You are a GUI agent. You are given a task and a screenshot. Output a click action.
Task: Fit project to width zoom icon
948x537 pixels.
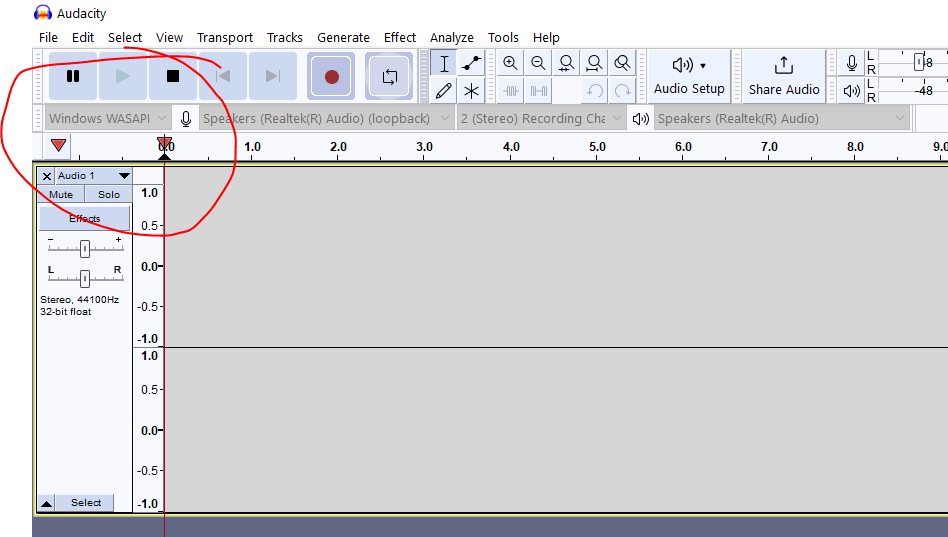[594, 63]
